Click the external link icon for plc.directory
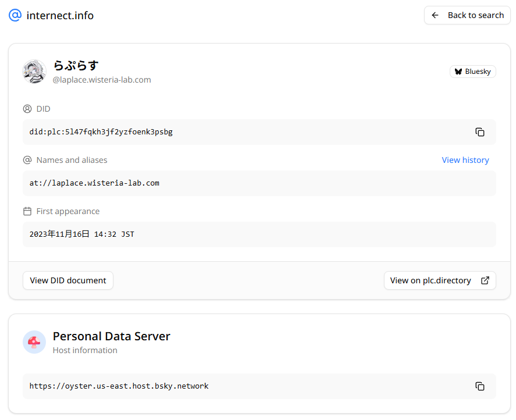Image resolution: width=516 pixels, height=420 pixels. 485,280
